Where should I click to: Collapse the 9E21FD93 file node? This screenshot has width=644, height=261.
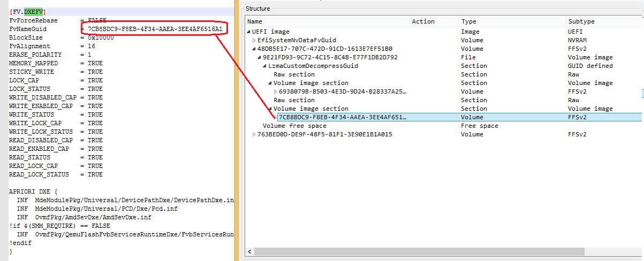click(x=260, y=57)
